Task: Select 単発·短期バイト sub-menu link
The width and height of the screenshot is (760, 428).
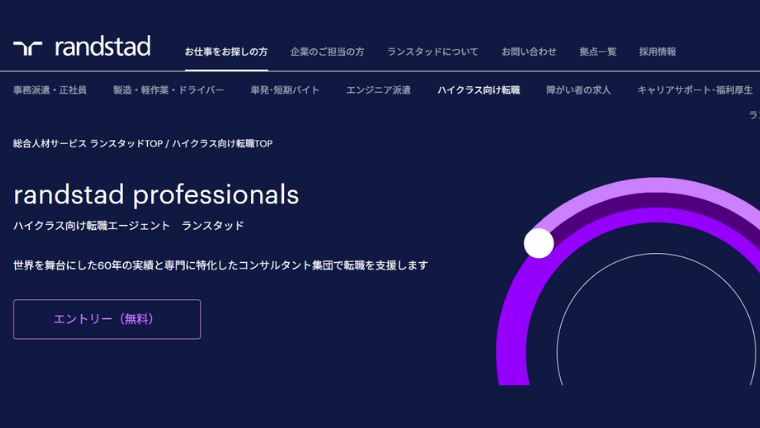Action: 285,90
